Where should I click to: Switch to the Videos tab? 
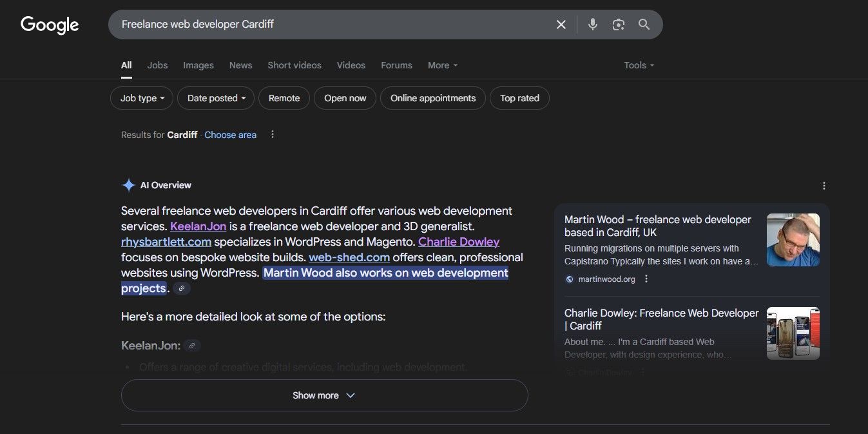pyautogui.click(x=351, y=65)
